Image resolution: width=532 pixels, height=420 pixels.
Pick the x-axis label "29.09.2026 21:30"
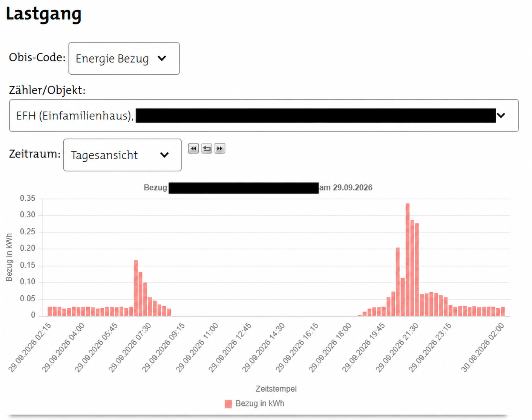tap(397, 347)
